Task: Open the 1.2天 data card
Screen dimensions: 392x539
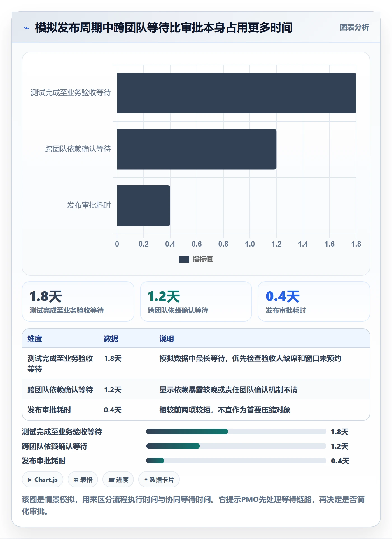Action: tap(196, 301)
